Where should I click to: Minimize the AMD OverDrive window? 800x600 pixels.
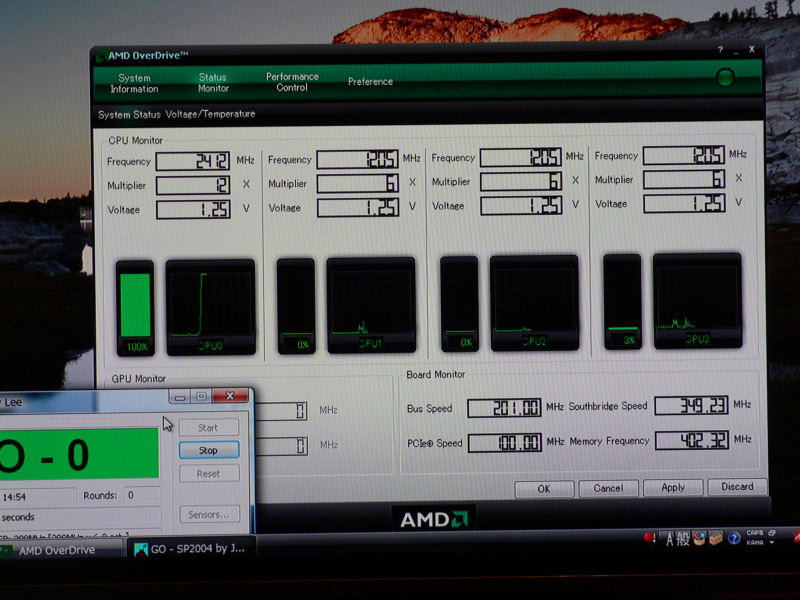pos(736,51)
